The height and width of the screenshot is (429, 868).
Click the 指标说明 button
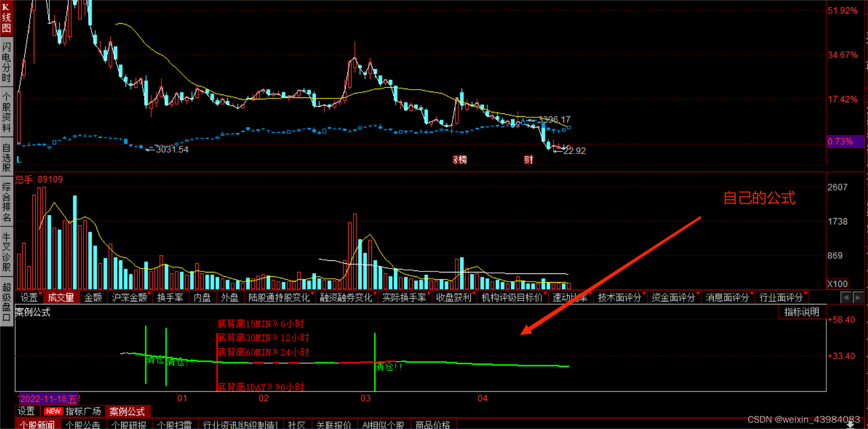pyautogui.click(x=802, y=312)
